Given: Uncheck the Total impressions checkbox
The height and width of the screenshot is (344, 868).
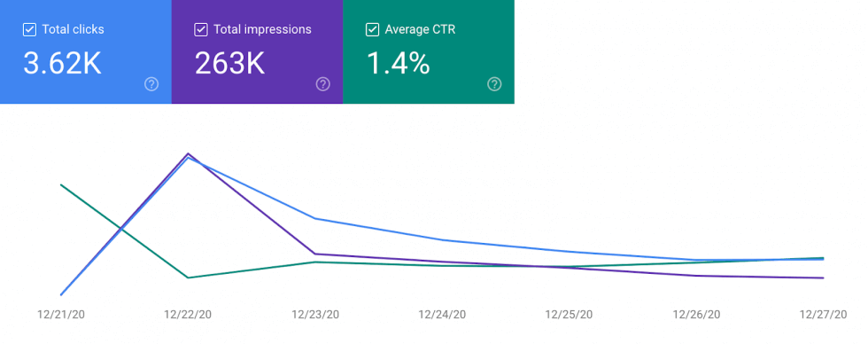Looking at the screenshot, I should point(201,29).
